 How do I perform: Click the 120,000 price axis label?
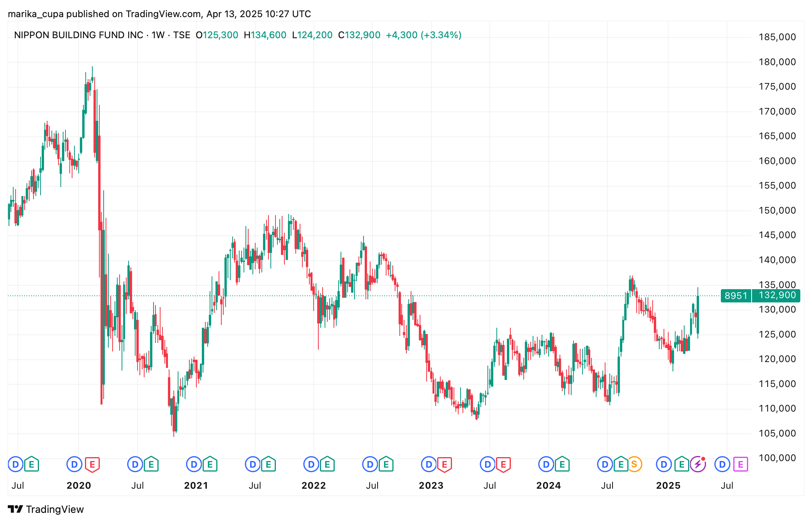tap(777, 359)
